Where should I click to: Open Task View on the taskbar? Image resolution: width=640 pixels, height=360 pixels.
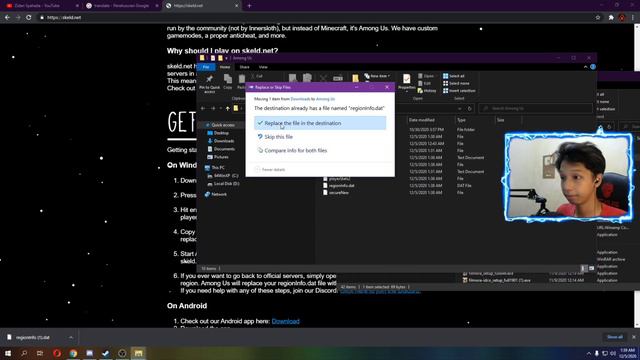pyautogui.click(x=40, y=353)
